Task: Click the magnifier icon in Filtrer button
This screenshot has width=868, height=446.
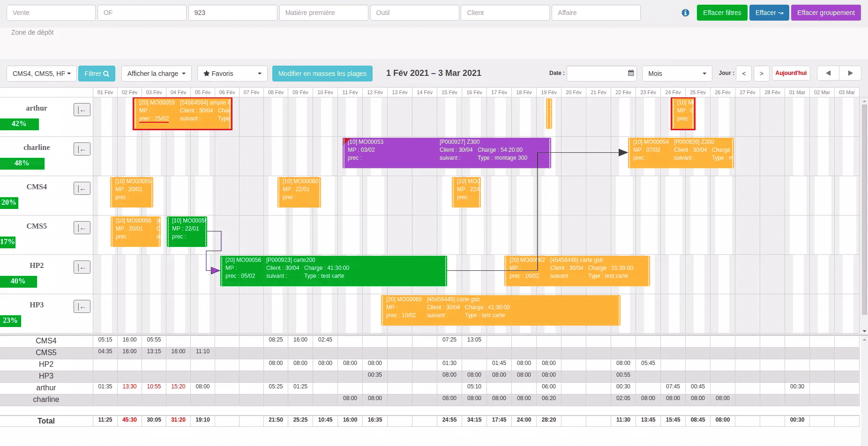Action: point(107,74)
